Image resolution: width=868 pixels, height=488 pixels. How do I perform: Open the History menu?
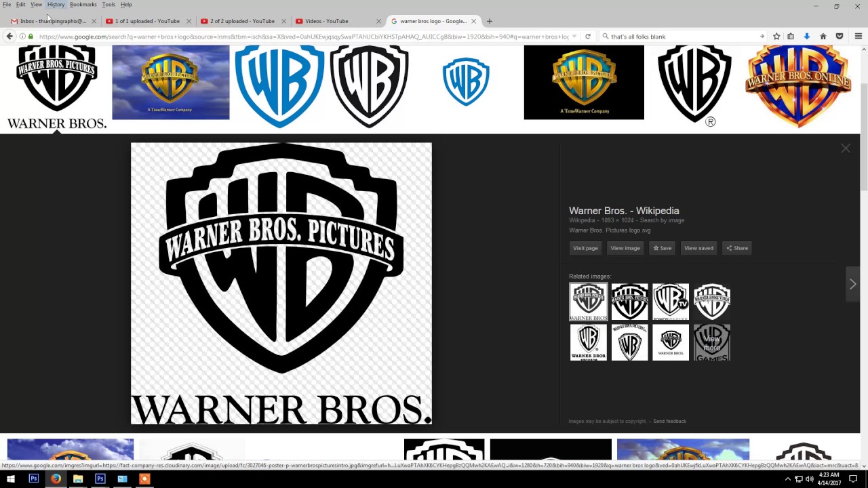(56, 5)
